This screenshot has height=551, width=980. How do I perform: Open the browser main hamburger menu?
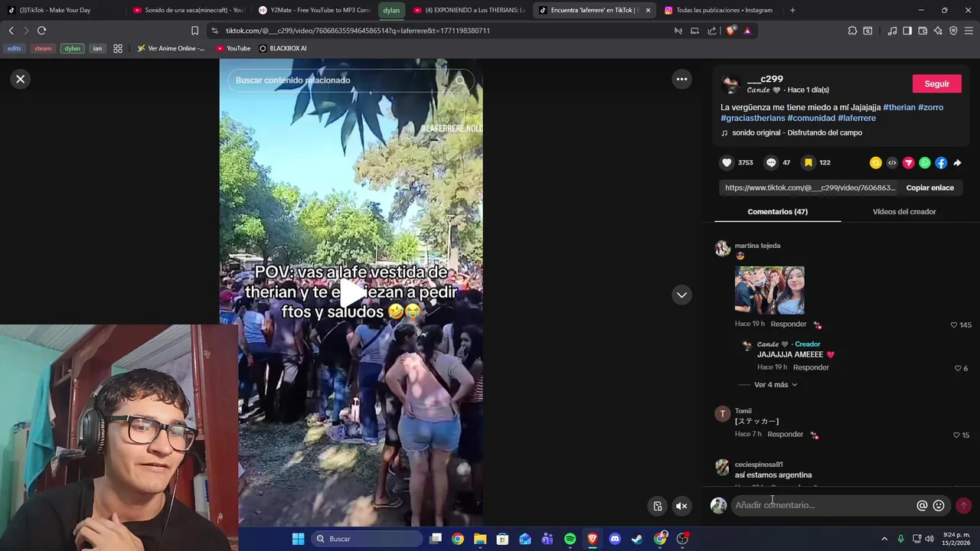click(x=969, y=31)
